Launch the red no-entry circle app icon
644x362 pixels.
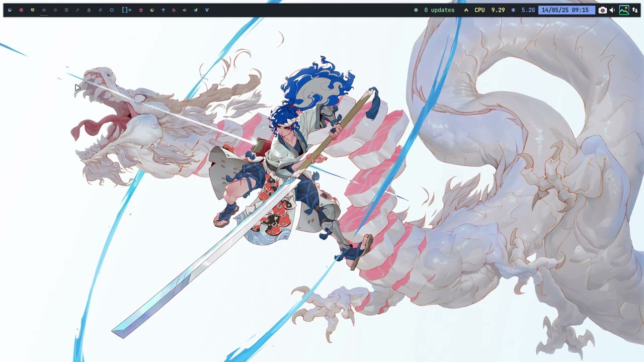click(141, 10)
